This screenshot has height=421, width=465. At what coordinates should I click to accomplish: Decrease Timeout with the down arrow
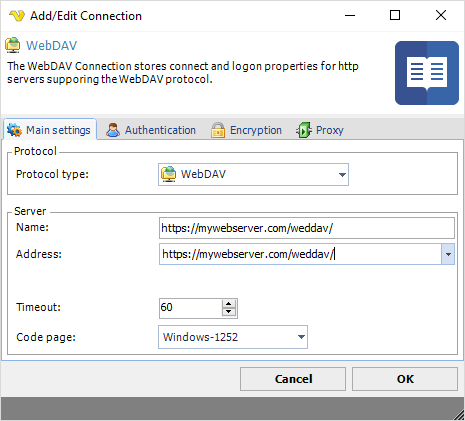click(229, 312)
